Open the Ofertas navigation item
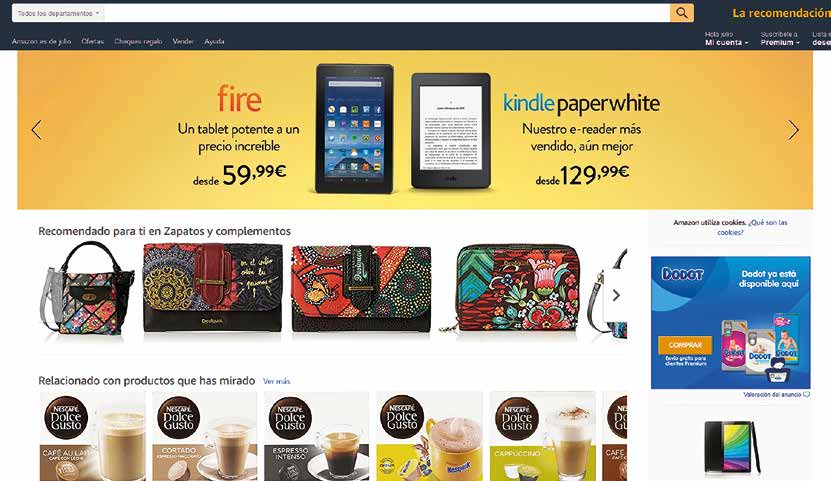Image resolution: width=831 pixels, height=481 pixels. pyautogui.click(x=93, y=41)
